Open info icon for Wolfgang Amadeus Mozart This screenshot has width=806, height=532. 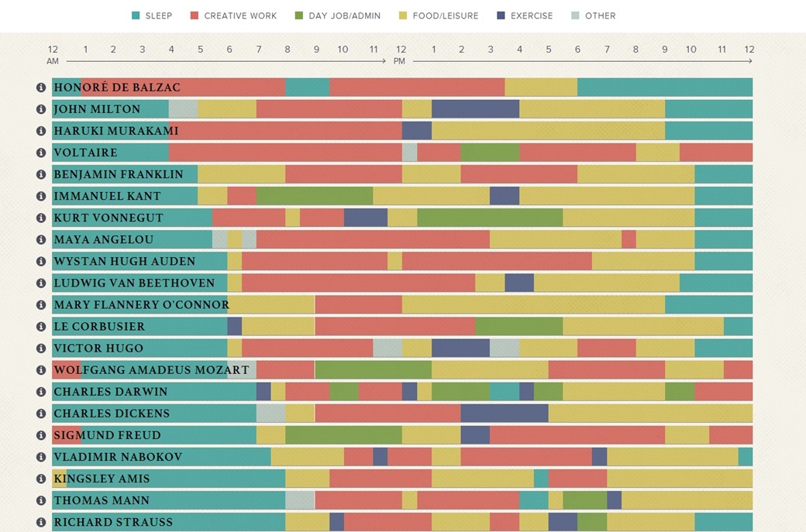click(41, 369)
